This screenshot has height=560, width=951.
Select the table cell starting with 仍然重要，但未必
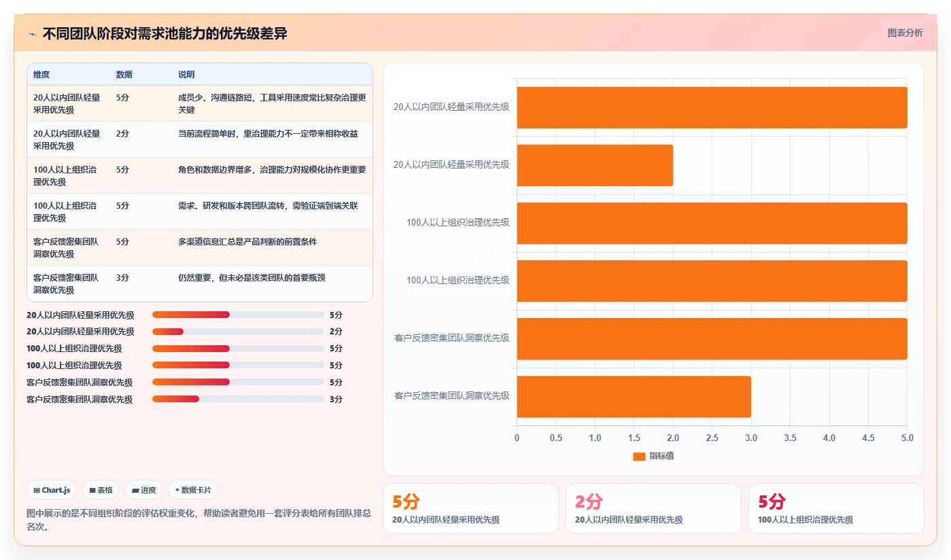click(272, 283)
